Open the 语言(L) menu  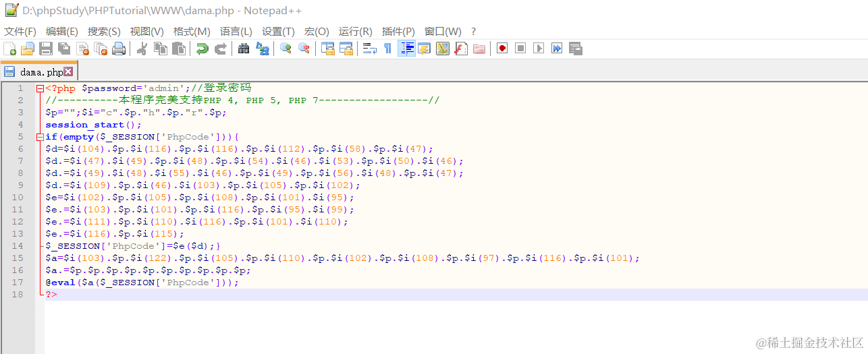pyautogui.click(x=236, y=32)
